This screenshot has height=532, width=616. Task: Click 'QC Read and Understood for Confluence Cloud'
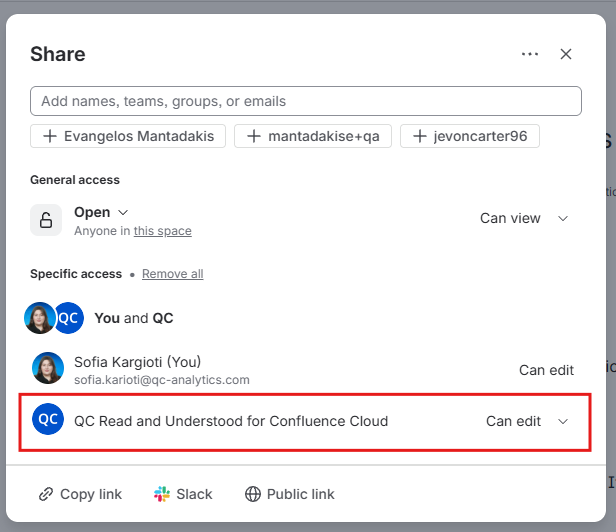[231, 421]
